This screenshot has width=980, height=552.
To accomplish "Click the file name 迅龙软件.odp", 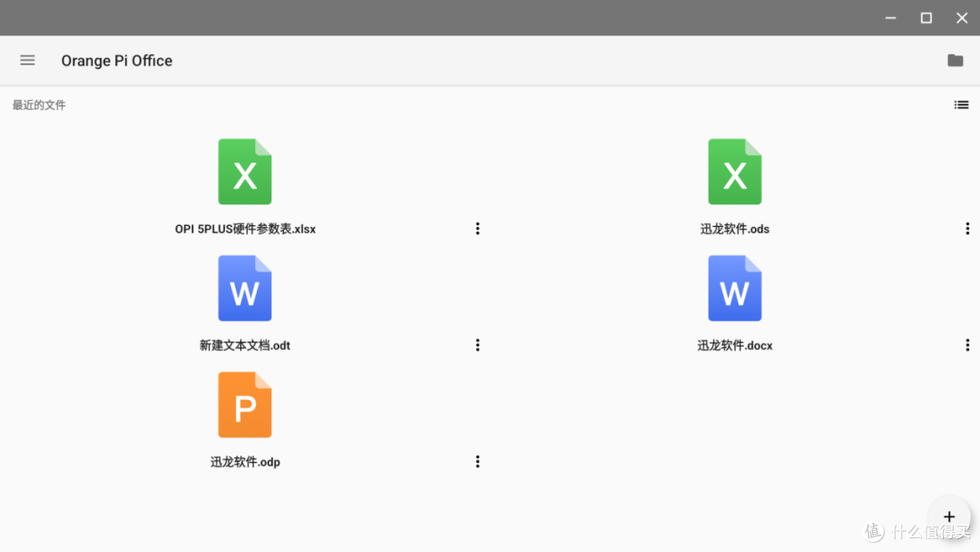I will coord(245,462).
